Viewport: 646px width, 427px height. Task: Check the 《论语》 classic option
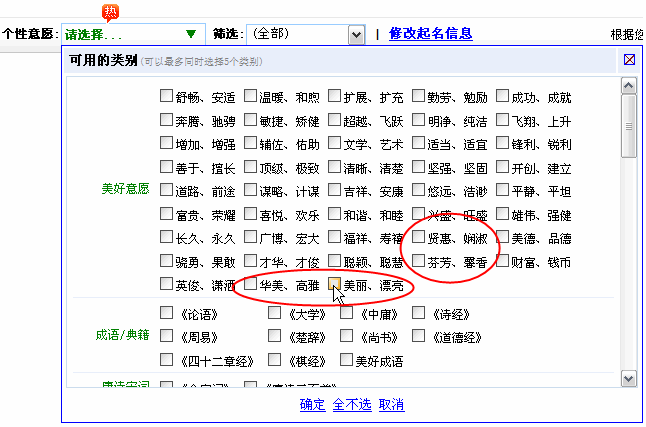(x=166, y=313)
